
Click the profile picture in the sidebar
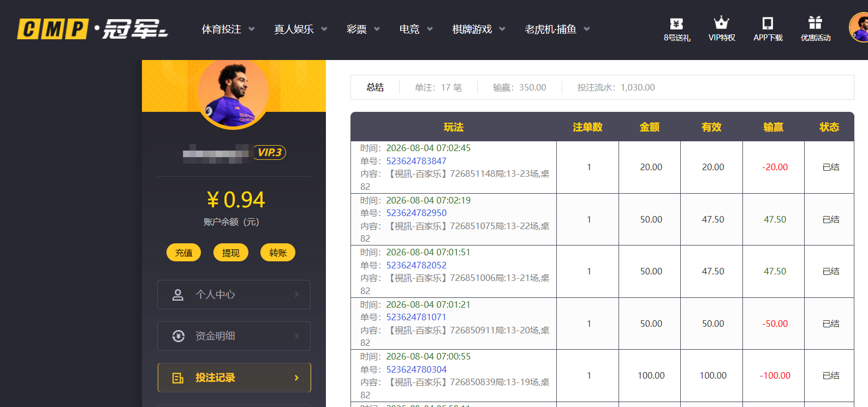click(x=233, y=93)
